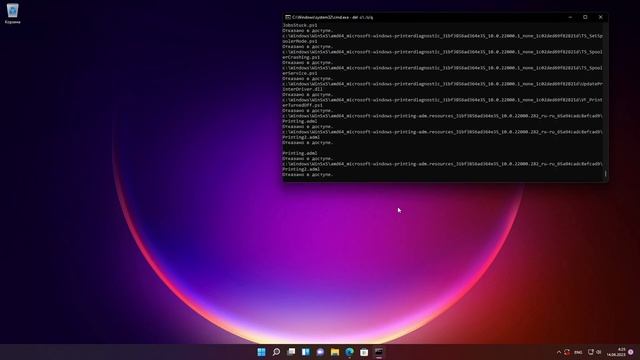Open the network tray icon
Viewport: 640px width, 360px height.
point(591,352)
